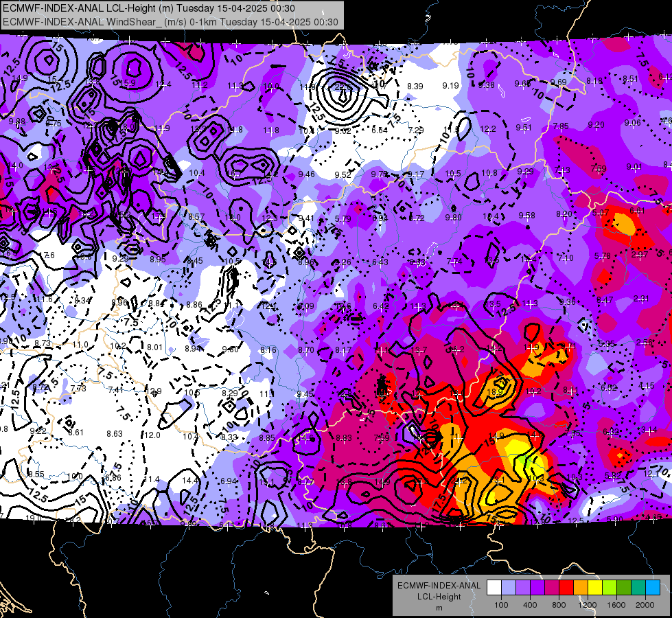Click the 2000 legend scale label
Viewport: 672px width, 618px height.
[x=645, y=605]
